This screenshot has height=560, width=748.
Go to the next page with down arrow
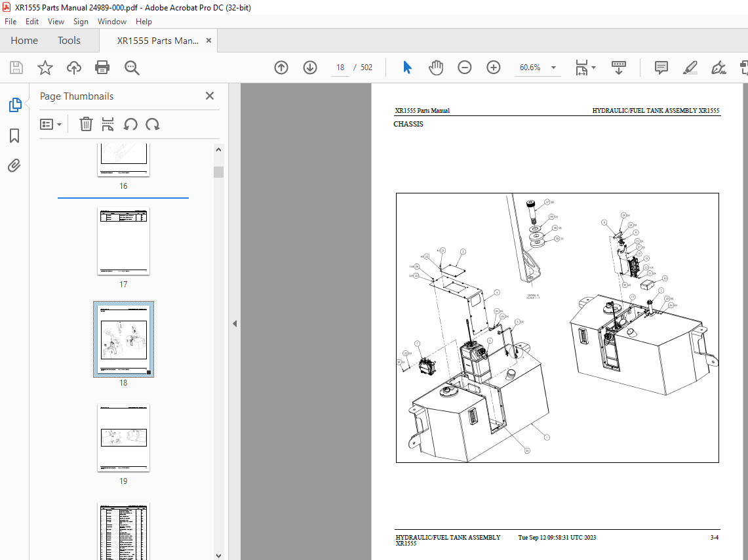click(x=309, y=67)
